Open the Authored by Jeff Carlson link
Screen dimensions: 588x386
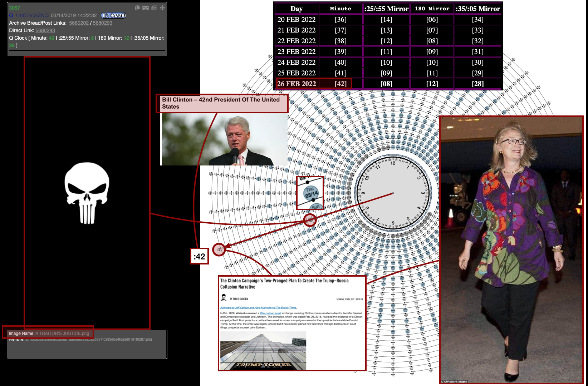click(258, 308)
